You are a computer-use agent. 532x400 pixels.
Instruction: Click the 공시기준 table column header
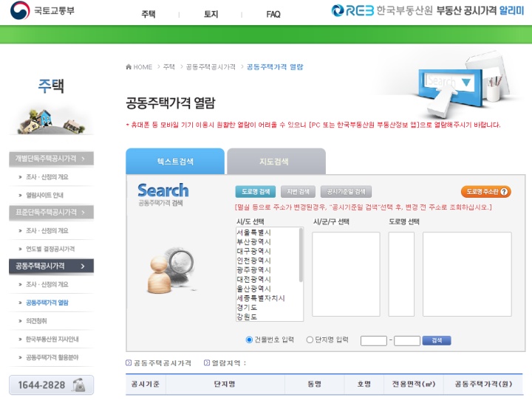pos(146,384)
